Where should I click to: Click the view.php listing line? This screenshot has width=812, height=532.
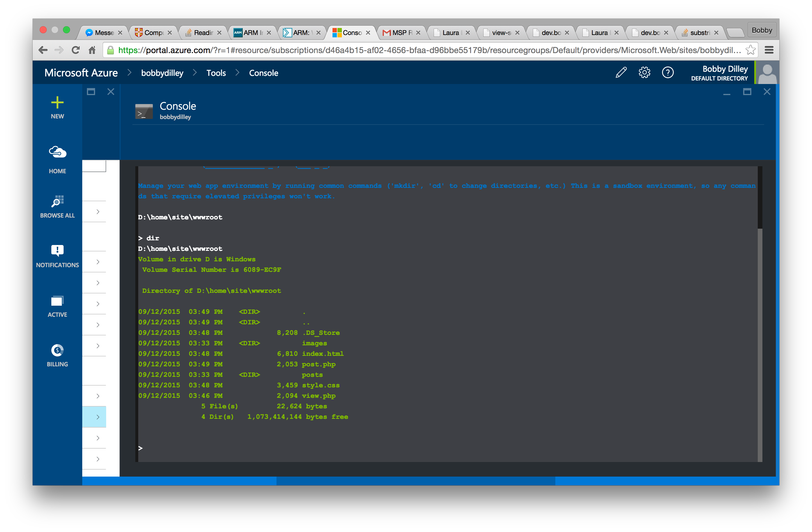(237, 395)
